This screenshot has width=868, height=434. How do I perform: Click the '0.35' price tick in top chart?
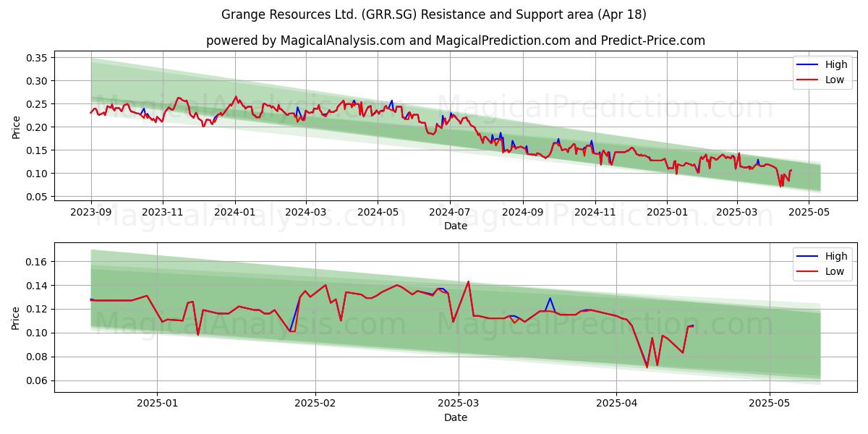pyautogui.click(x=36, y=58)
